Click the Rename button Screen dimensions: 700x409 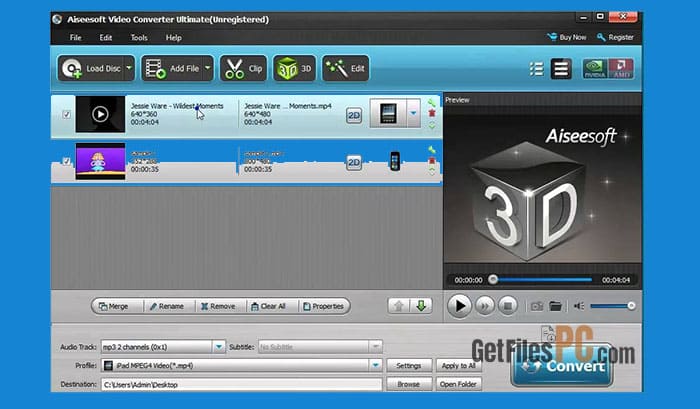click(x=167, y=306)
